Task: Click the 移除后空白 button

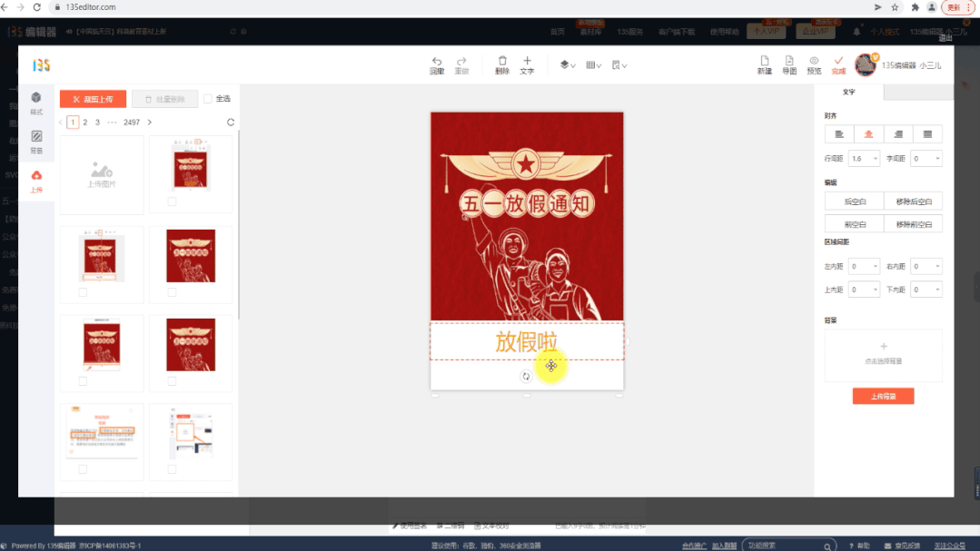Action: tap(913, 202)
